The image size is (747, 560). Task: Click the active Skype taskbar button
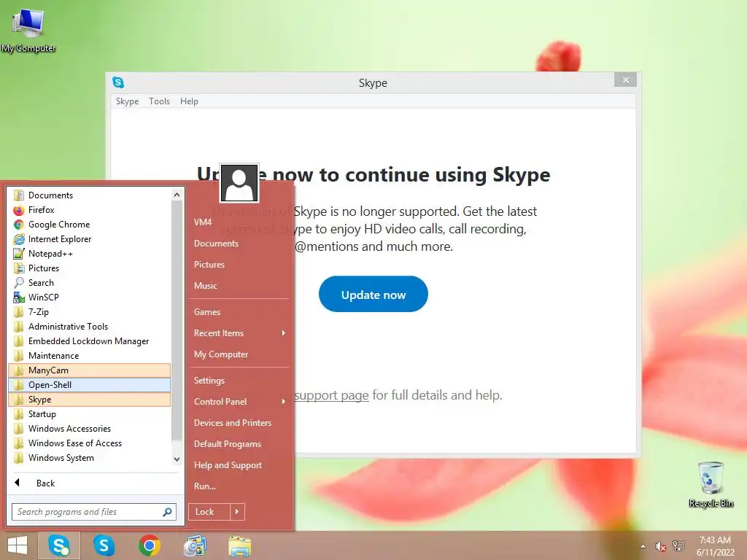[x=58, y=545]
